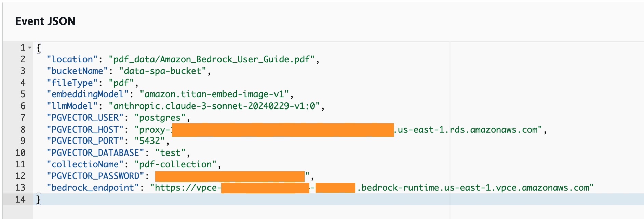This screenshot has width=644, height=219.
Task: Click the "PGVECTOR_HOST" key
Action: point(85,130)
